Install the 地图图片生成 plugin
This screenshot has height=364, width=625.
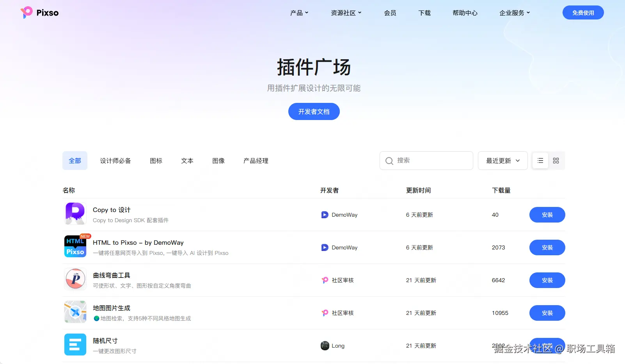(x=547, y=313)
